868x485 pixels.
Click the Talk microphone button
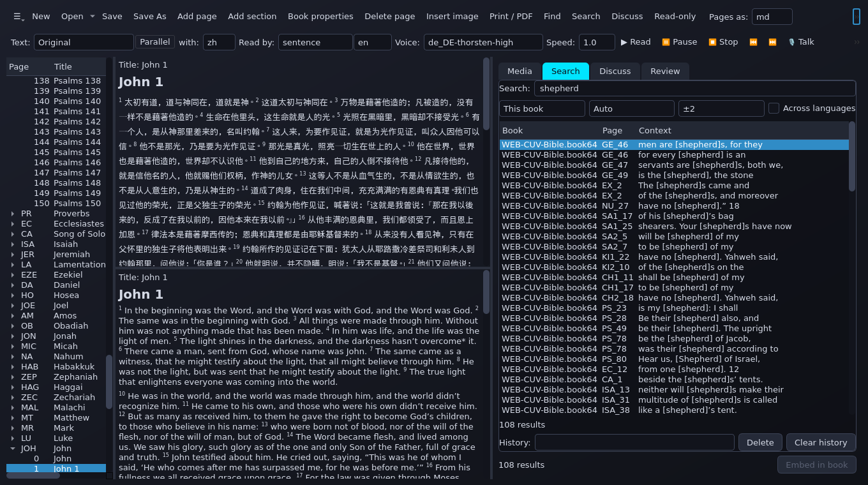(x=801, y=42)
